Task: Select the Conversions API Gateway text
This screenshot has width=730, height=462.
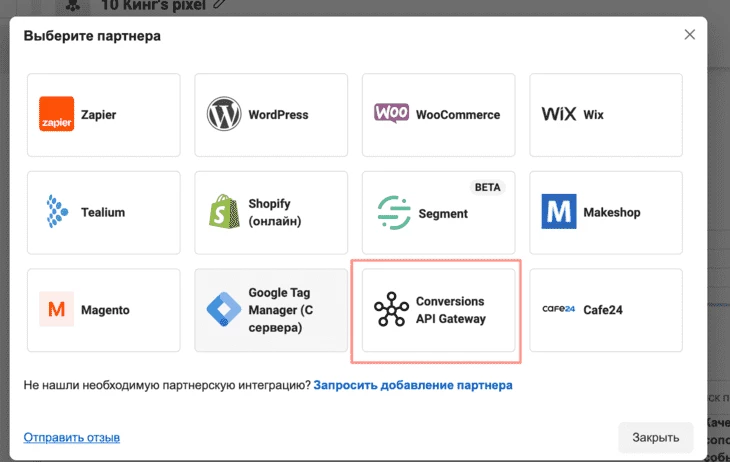Action: pyautogui.click(x=451, y=310)
